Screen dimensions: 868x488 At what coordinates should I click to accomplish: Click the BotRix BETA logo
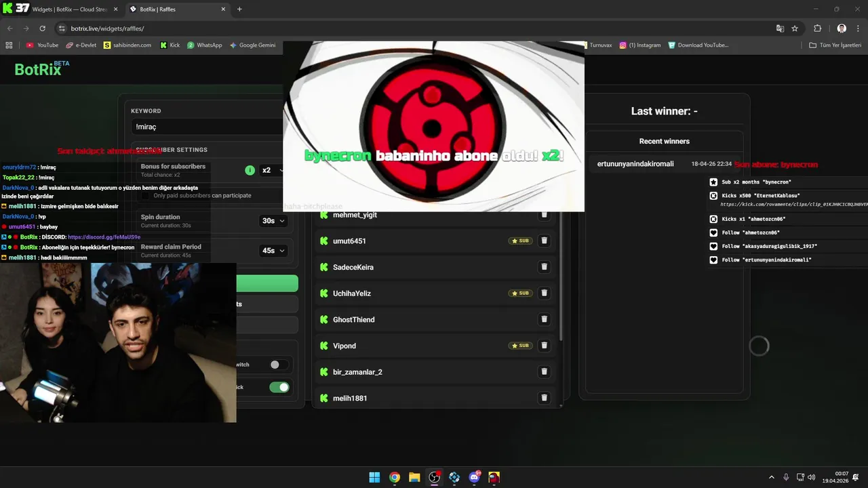pyautogui.click(x=41, y=68)
